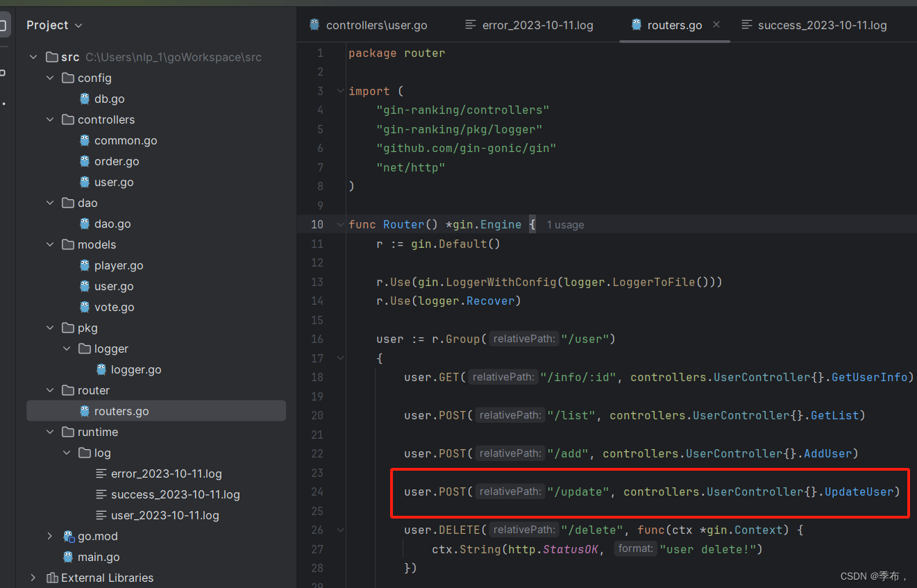Click AddUser in line 22
Image resolution: width=917 pixels, height=588 pixels.
827,453
